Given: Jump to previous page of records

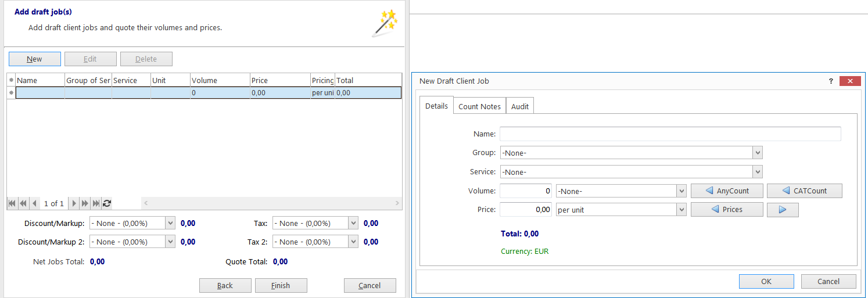Looking at the screenshot, I should coord(23,203).
